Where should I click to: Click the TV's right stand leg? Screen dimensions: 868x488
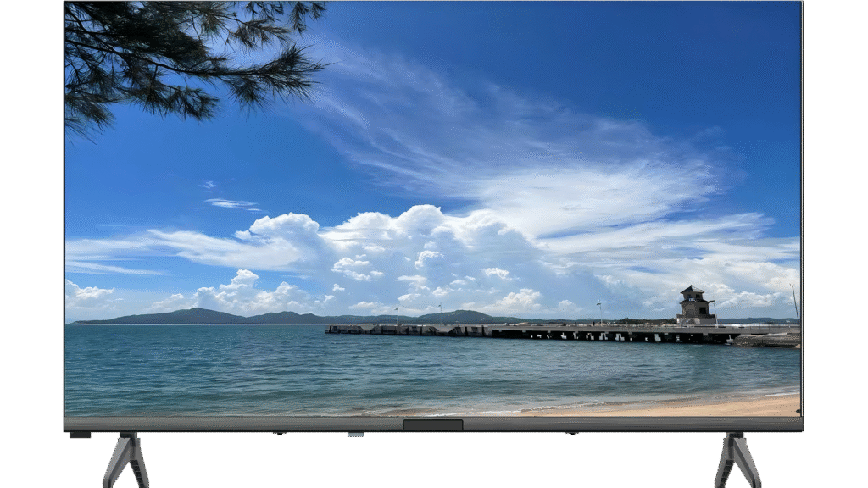click(x=737, y=460)
